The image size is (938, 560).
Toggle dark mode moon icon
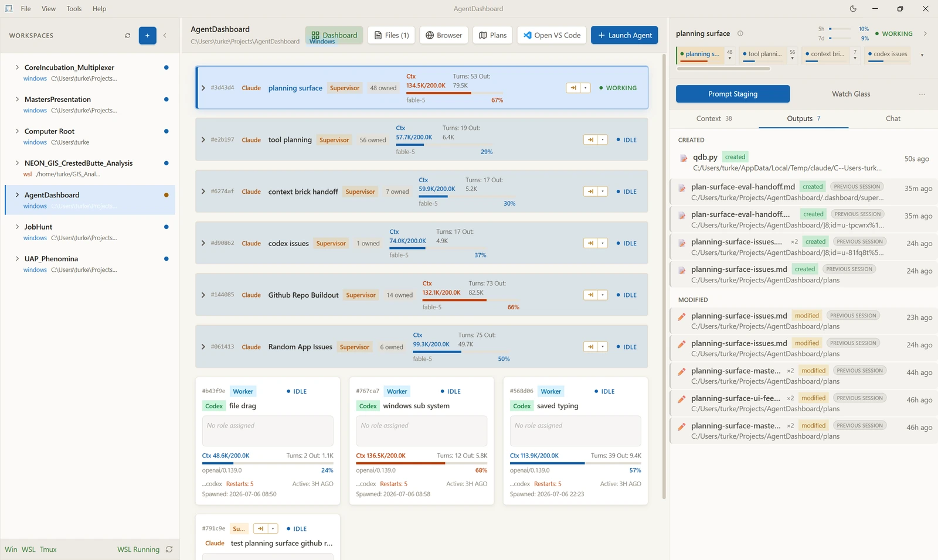point(853,9)
